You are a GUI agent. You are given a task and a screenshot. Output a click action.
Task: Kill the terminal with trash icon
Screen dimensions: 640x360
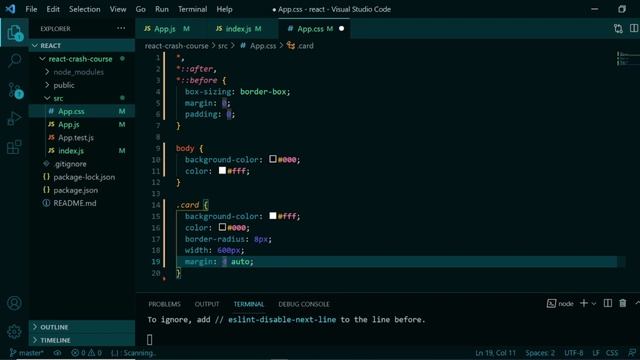(x=622, y=303)
